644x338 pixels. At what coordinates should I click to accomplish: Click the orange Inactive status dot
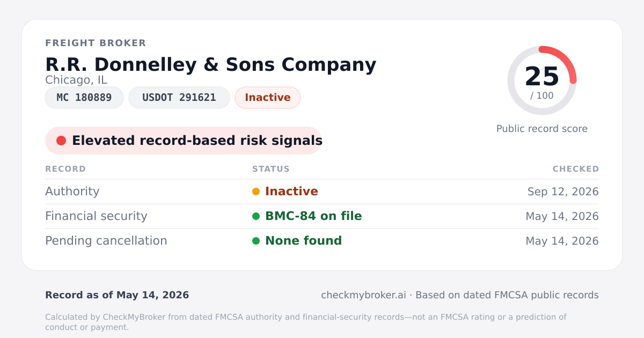[256, 192]
